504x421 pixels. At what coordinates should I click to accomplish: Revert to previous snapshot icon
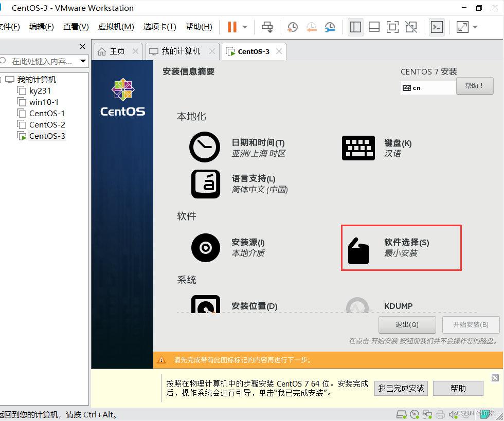pyautogui.click(x=311, y=27)
